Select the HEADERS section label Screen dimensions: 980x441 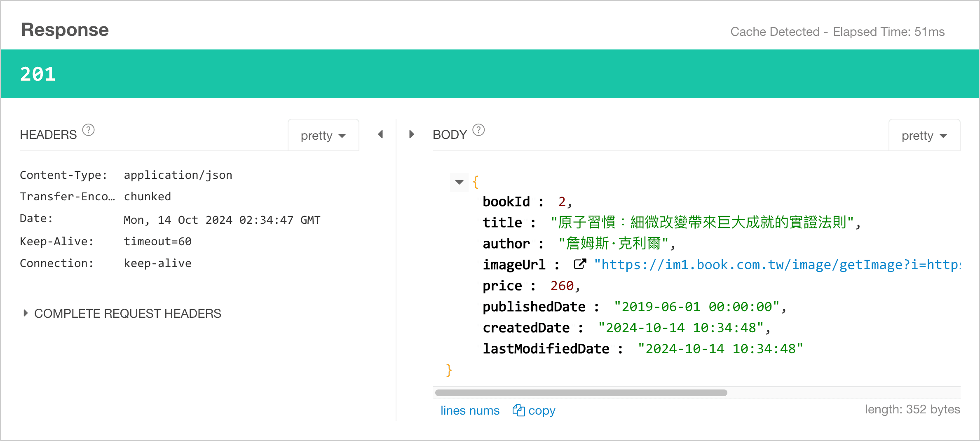click(x=48, y=135)
